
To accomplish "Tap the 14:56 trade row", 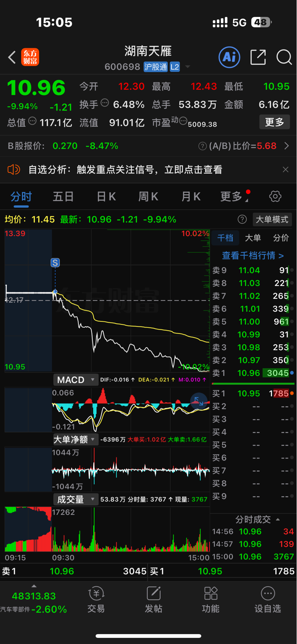I will tap(253, 531).
